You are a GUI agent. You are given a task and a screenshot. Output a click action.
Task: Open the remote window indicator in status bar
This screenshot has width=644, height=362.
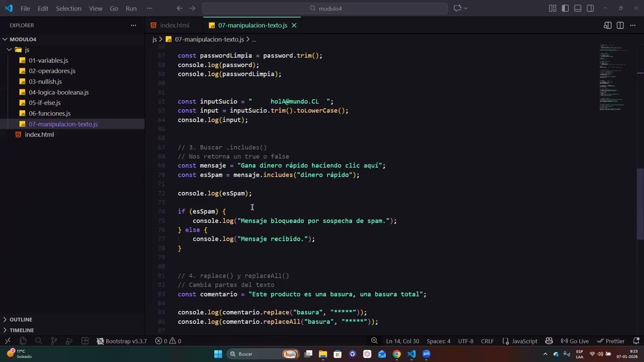8,341
